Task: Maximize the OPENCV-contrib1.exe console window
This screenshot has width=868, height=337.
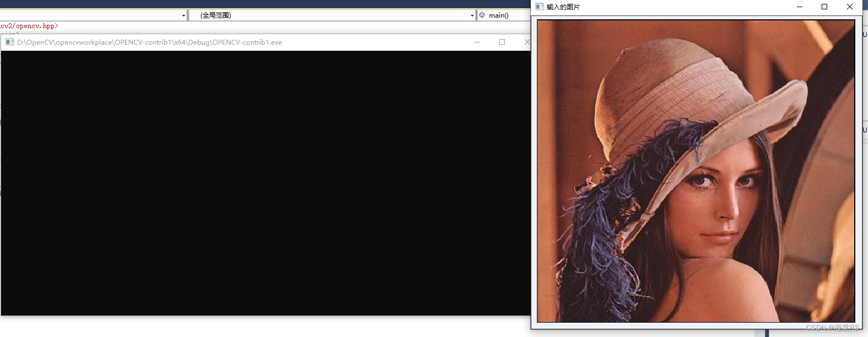Action: click(x=502, y=42)
